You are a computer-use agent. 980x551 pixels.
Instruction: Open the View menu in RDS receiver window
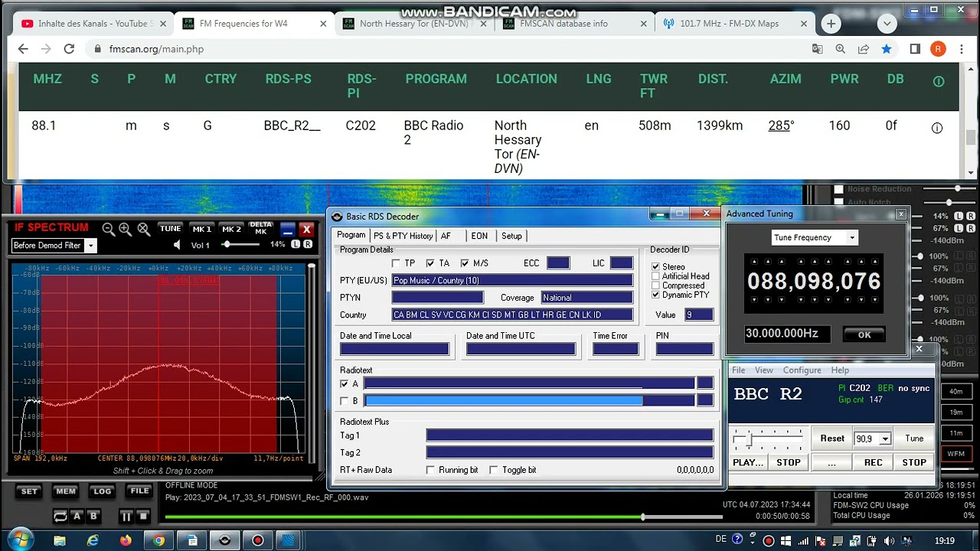764,370
